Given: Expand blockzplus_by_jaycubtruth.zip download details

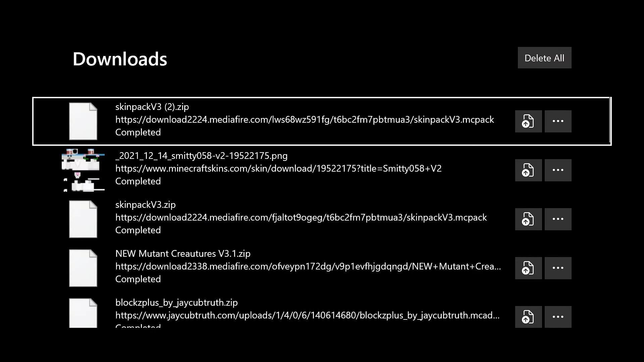Looking at the screenshot, I should pyautogui.click(x=557, y=316).
